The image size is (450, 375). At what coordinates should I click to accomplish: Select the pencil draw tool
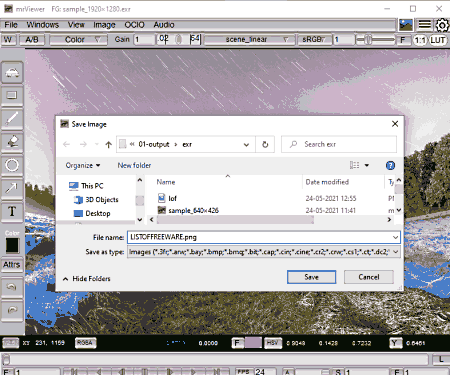click(x=12, y=118)
